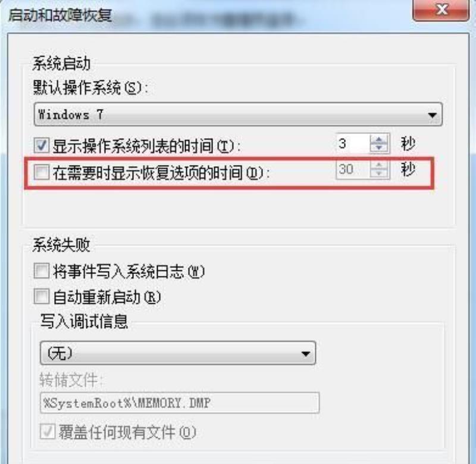Click up arrow of recovery options time spinner

tap(379, 166)
